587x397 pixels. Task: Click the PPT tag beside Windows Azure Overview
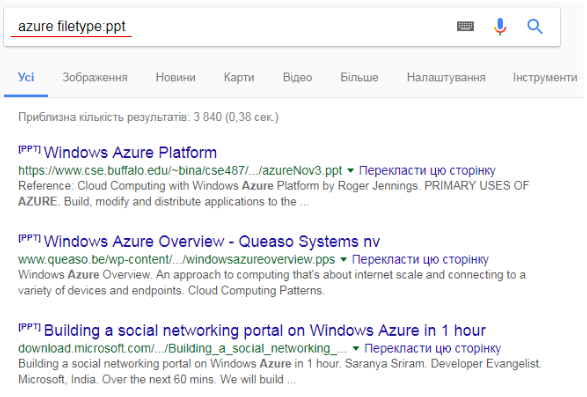coord(29,238)
